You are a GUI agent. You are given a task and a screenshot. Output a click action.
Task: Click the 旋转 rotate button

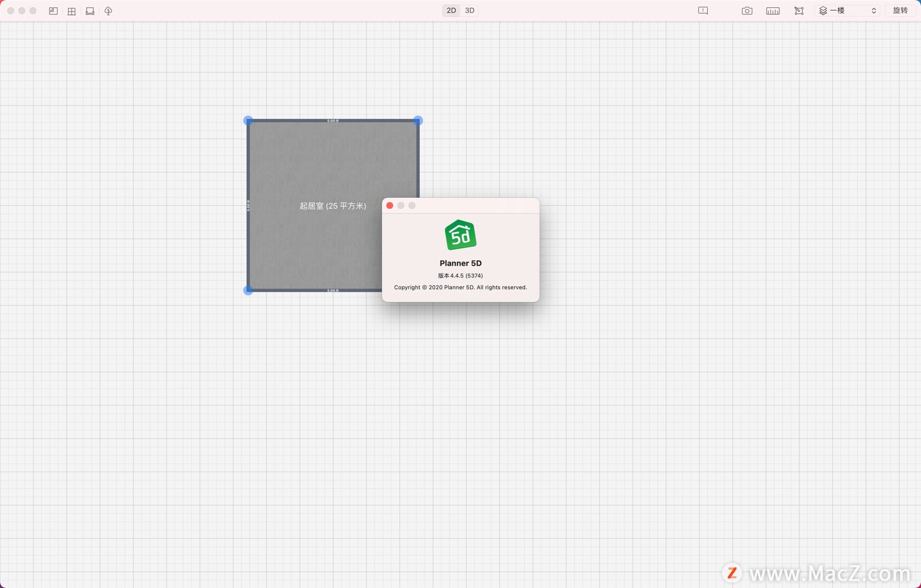(900, 11)
